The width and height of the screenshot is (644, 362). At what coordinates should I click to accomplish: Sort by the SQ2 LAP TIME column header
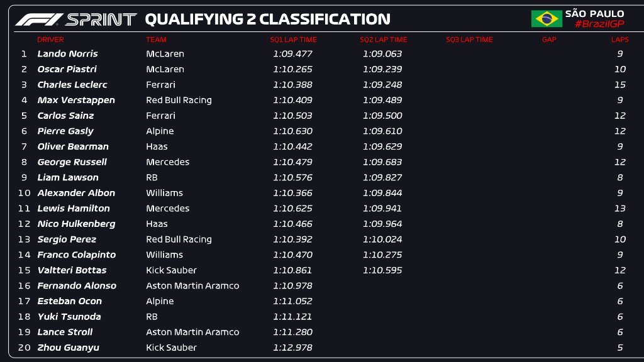pyautogui.click(x=382, y=40)
